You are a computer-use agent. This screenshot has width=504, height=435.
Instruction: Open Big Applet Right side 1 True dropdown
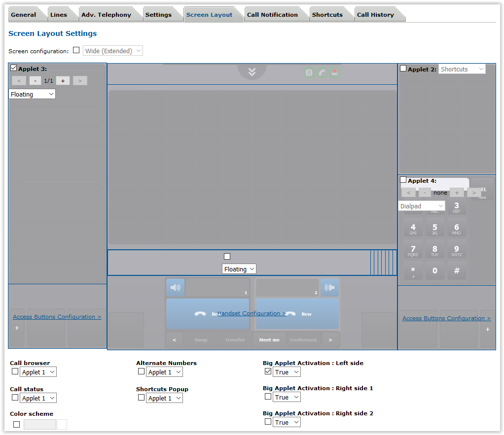pos(287,397)
